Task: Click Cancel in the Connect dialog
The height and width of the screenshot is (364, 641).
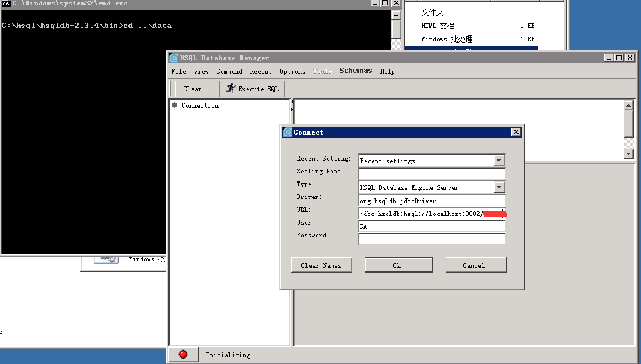Action: 476,265
